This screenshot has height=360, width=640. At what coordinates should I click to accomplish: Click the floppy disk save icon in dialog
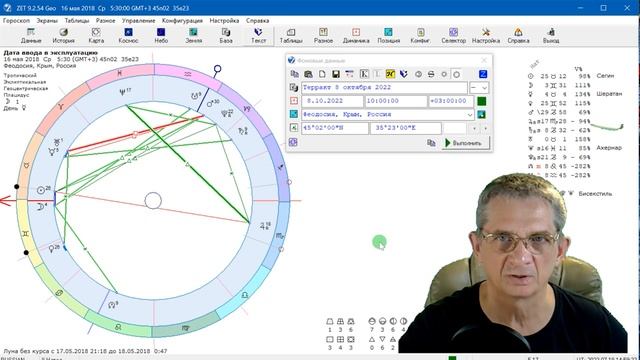tap(336, 74)
